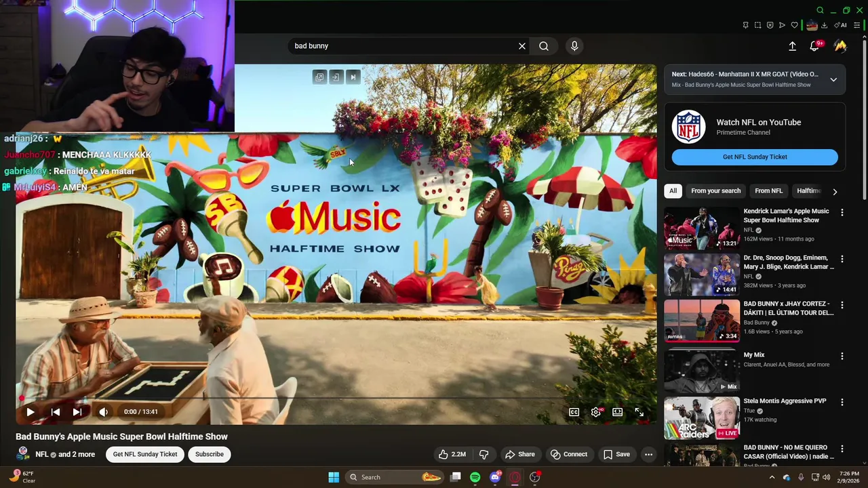Click Get NFL Sunday Ticket pill under video
This screenshot has height=488, width=868.
pos(145,454)
